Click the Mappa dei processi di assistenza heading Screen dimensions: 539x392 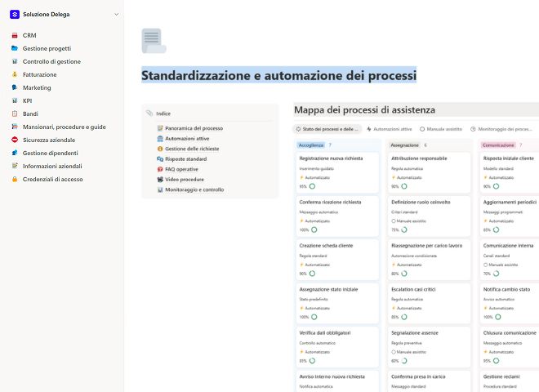(x=364, y=109)
